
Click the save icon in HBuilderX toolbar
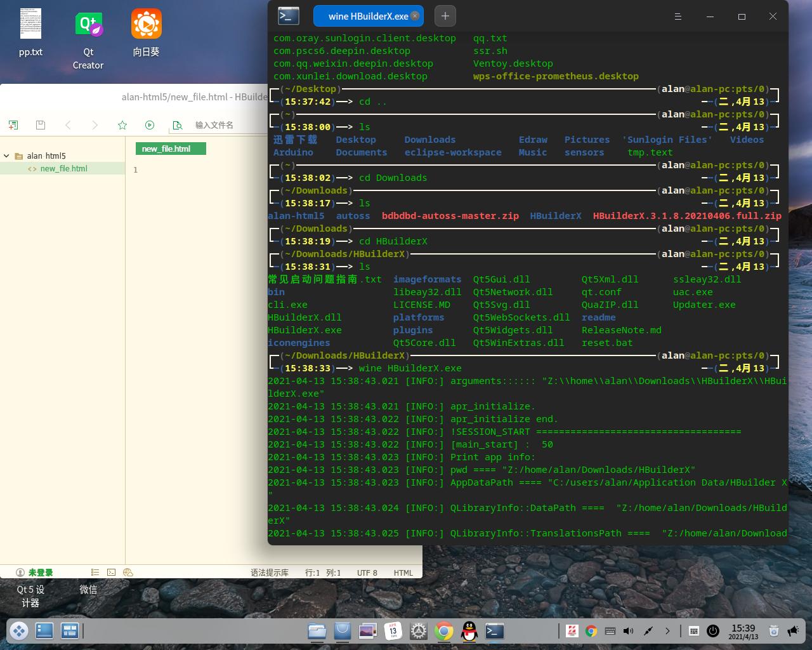[x=41, y=125]
